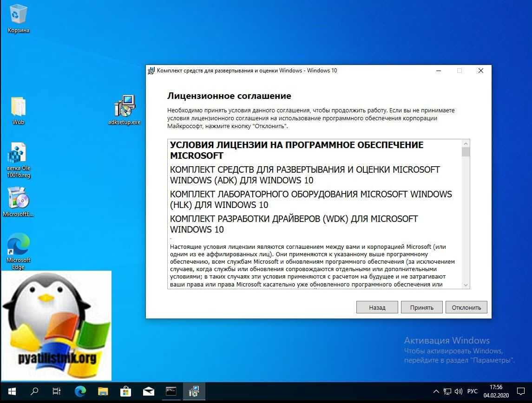Open the Windows Start menu
This screenshot has height=403, width=532.
pyautogui.click(x=12, y=392)
